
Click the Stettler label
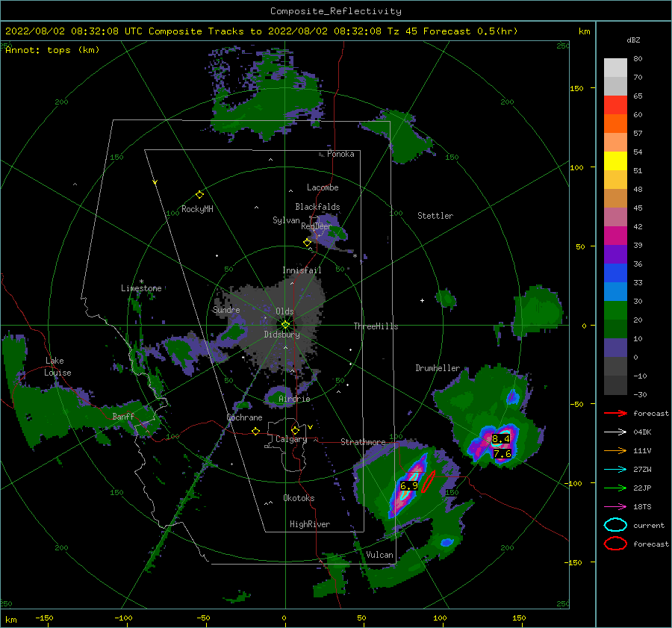click(x=435, y=216)
